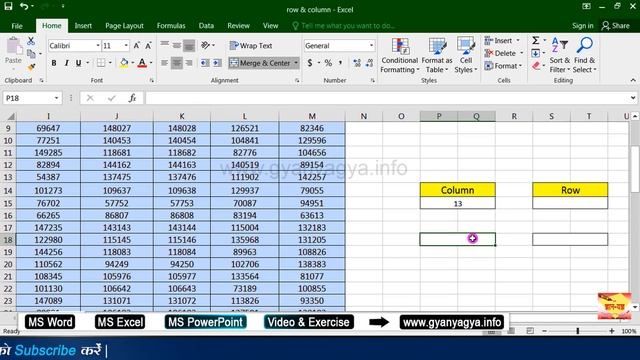Expand the formula bar
Viewport: 640px width, 360px height.
pyautogui.click(x=633, y=98)
